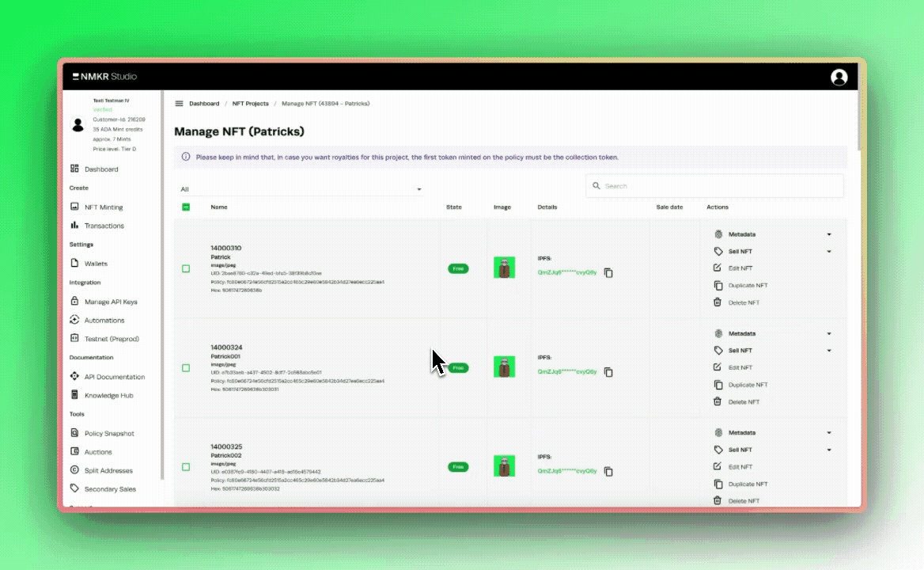Go to Dashboard breadcrumb

click(204, 103)
